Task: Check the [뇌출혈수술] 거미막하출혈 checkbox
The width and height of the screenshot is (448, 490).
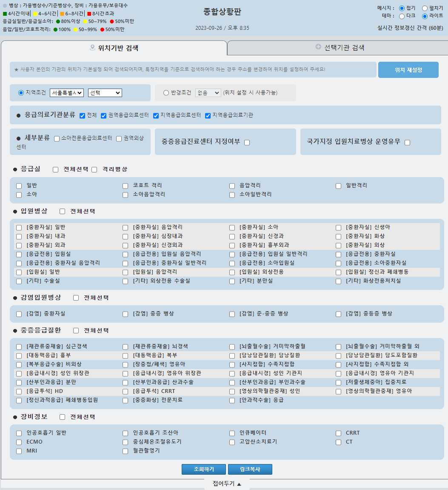Action: click(x=232, y=347)
